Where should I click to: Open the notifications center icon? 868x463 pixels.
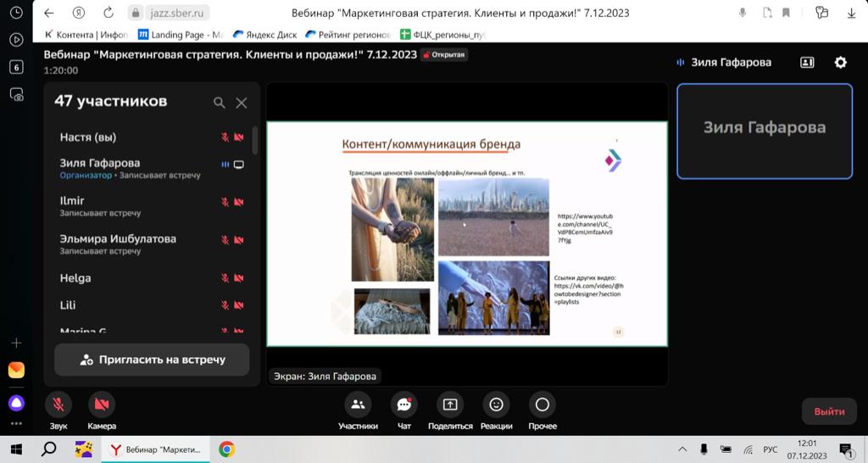(x=845, y=449)
